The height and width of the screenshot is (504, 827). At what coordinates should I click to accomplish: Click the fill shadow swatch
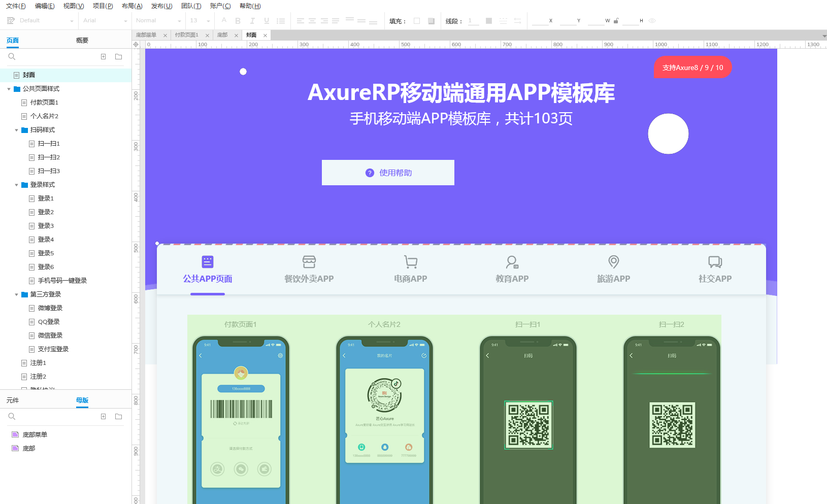tap(431, 21)
